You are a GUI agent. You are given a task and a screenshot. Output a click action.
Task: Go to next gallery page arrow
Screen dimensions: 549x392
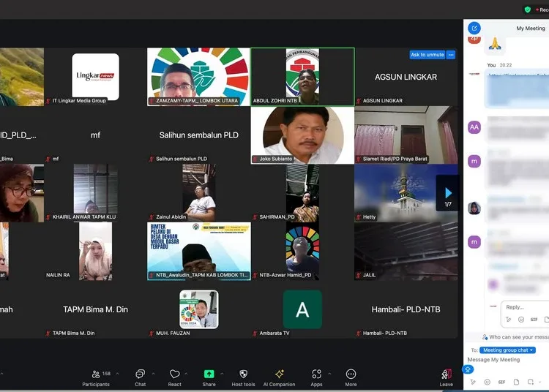(x=448, y=193)
